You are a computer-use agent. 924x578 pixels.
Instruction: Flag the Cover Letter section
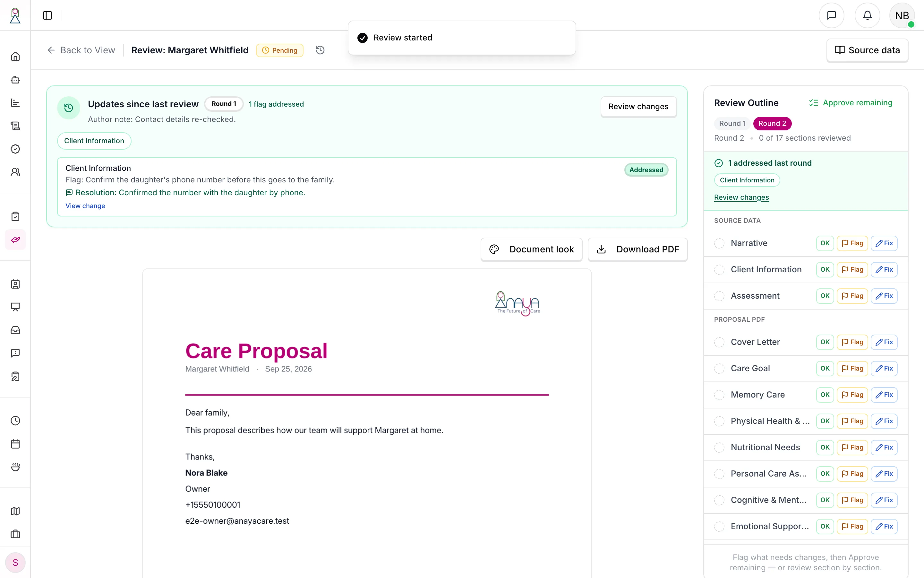(852, 342)
